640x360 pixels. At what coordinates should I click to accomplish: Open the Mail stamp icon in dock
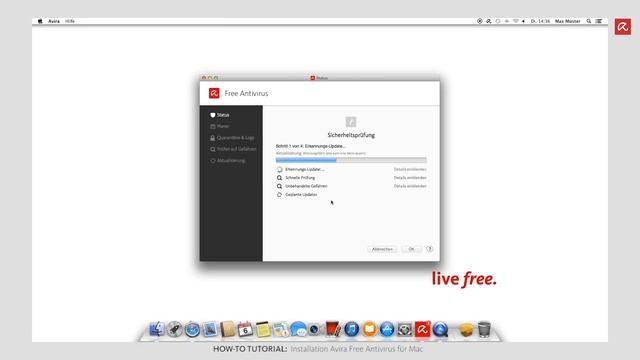tap(210, 329)
